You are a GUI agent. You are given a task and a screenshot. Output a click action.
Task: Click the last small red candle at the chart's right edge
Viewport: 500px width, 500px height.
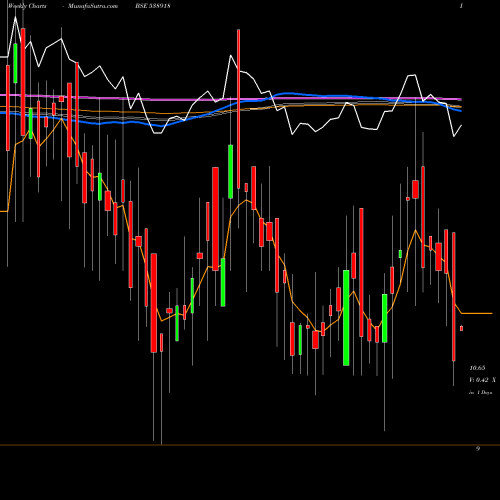click(461, 328)
